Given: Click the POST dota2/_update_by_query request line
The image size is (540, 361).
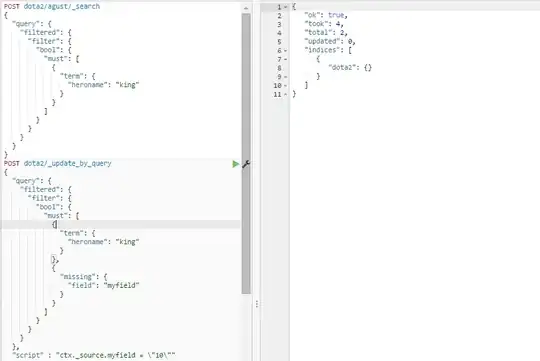Looking at the screenshot, I should [58, 163].
